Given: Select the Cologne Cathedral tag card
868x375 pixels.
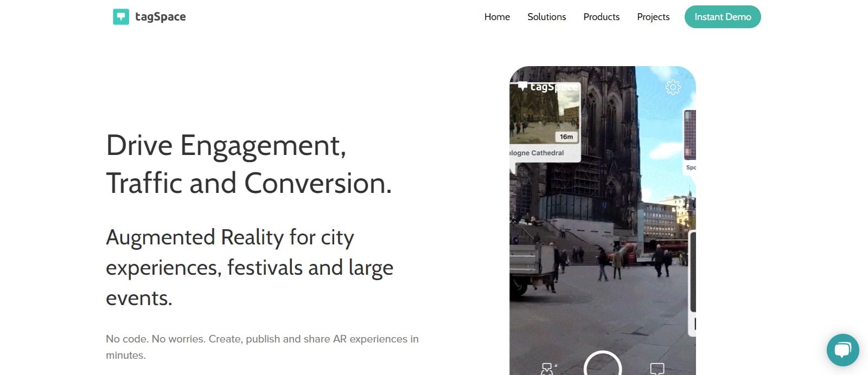Looking at the screenshot, I should pos(545,122).
